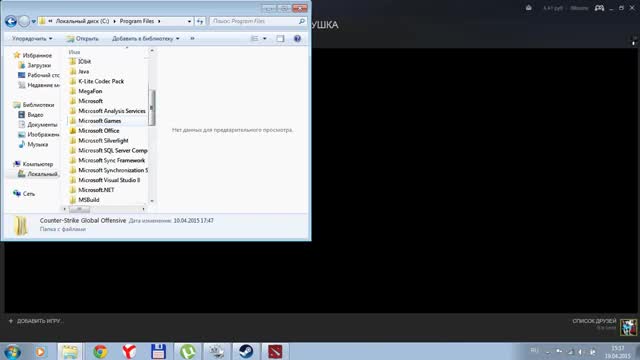Click the Открыть toolbar button
The height and width of the screenshot is (360, 640).
point(82,38)
